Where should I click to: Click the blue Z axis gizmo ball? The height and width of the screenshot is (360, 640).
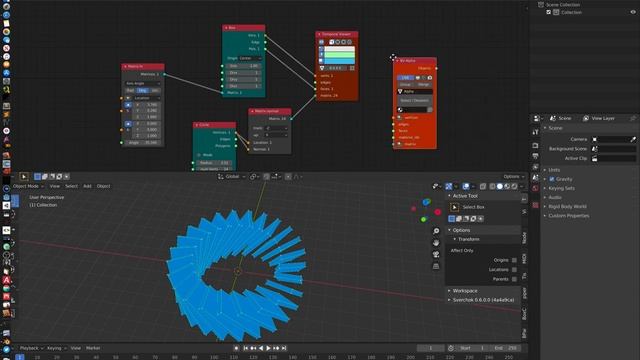427,202
